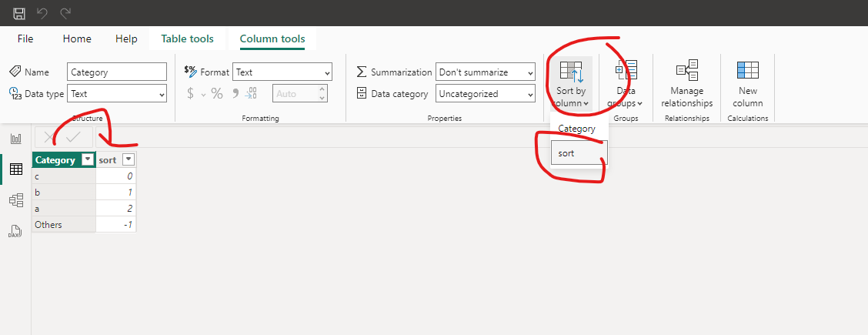Open the Data category dropdown
This screenshot has height=335, width=868.
pyautogui.click(x=486, y=94)
